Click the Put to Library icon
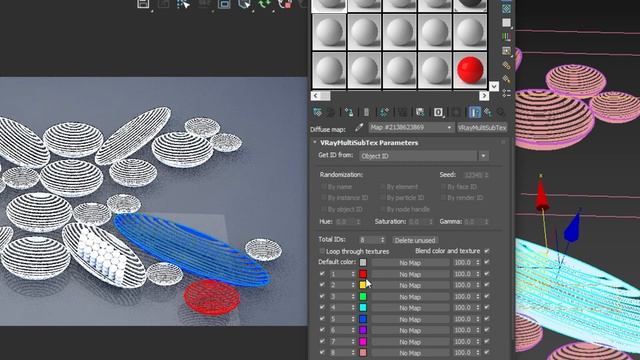The height and width of the screenshot is (360, 640). pyautogui.click(x=420, y=112)
